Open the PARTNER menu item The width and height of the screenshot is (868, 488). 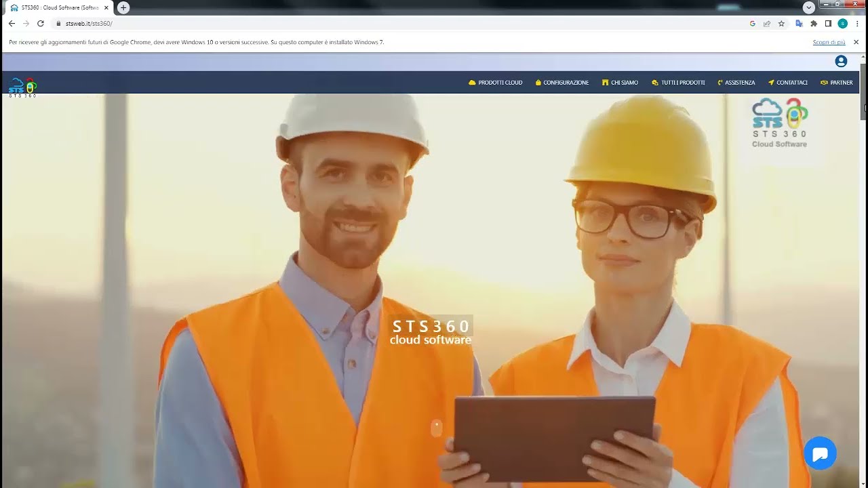836,83
